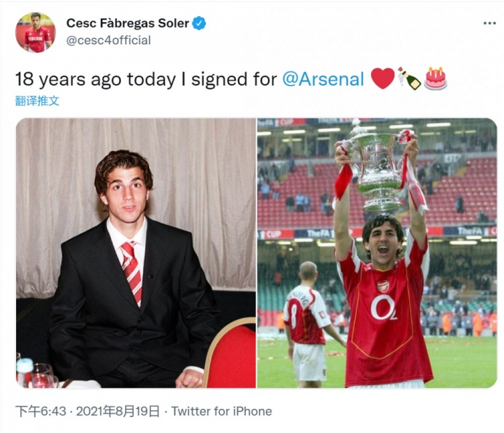The width and height of the screenshot is (504, 433).
Task: Open the tweet's more options ellipsis menu
Action: point(489,23)
